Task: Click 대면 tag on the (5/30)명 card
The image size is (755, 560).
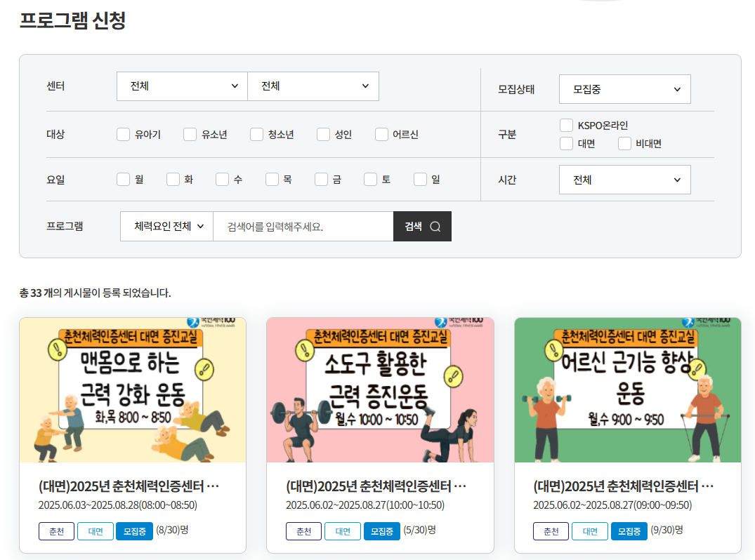Action: click(x=343, y=531)
